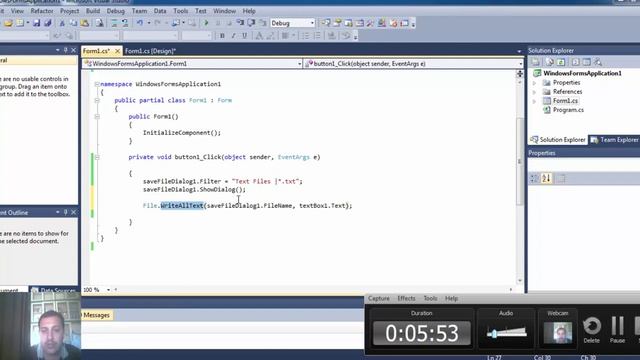640x360 pixels.
Task: Open the recorder Capture menu
Action: point(379,298)
